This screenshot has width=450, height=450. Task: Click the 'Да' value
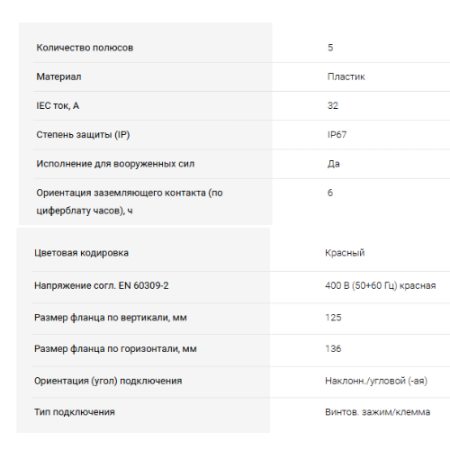(333, 164)
